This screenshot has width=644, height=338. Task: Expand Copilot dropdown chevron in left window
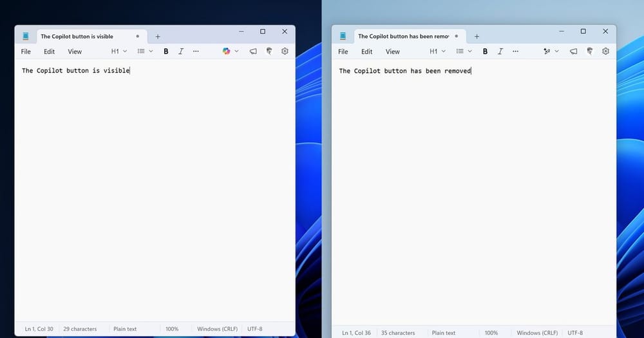point(236,52)
